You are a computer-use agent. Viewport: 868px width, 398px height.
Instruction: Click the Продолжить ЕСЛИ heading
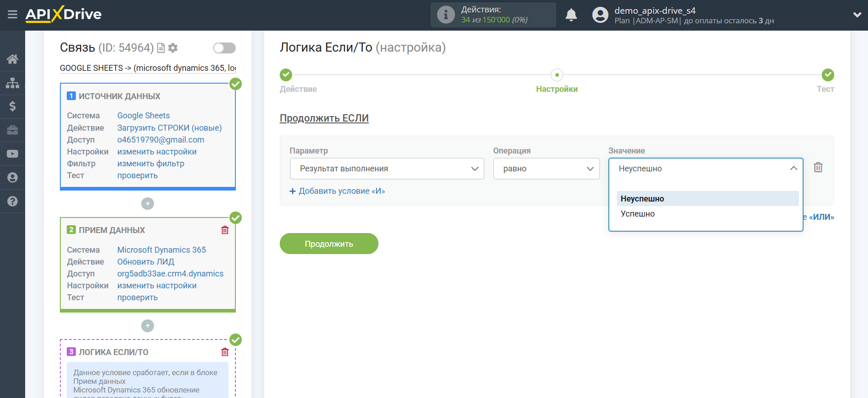(324, 118)
